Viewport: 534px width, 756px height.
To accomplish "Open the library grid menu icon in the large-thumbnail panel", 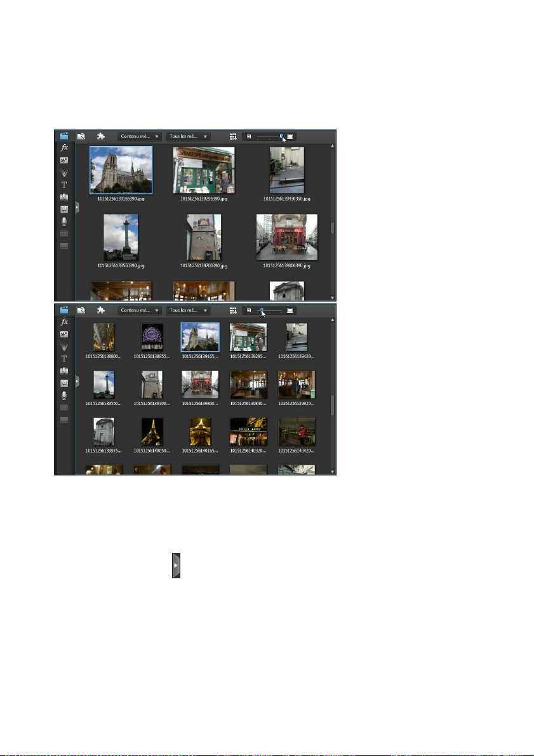I will point(233,136).
